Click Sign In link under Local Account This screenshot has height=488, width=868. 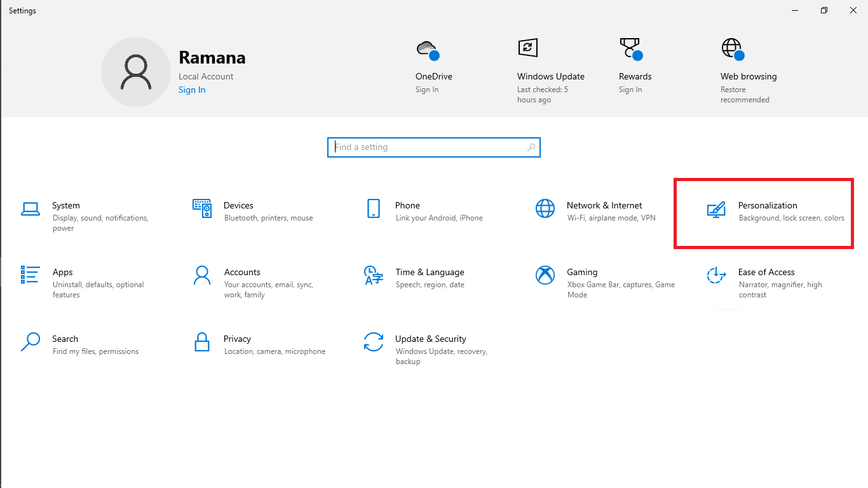(192, 90)
